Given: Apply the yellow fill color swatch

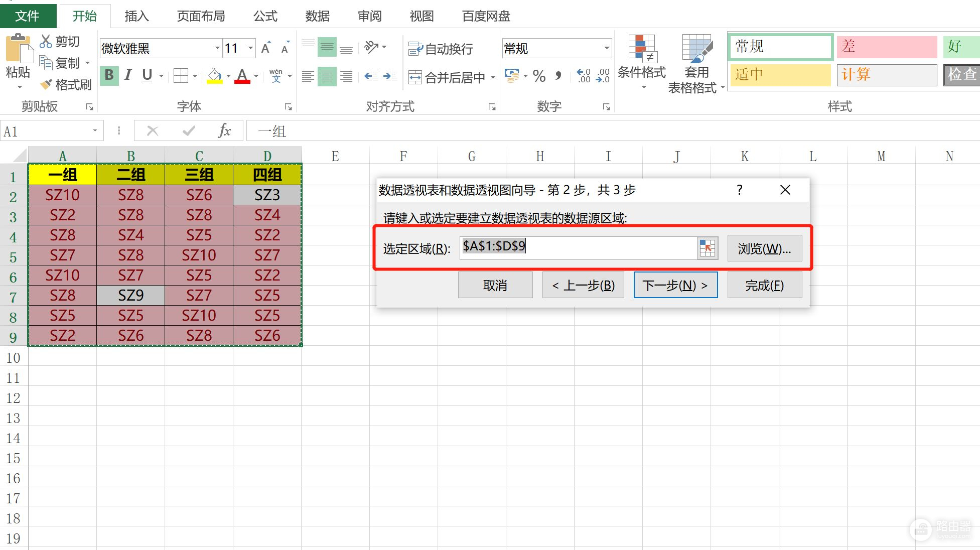Looking at the screenshot, I should click(214, 76).
